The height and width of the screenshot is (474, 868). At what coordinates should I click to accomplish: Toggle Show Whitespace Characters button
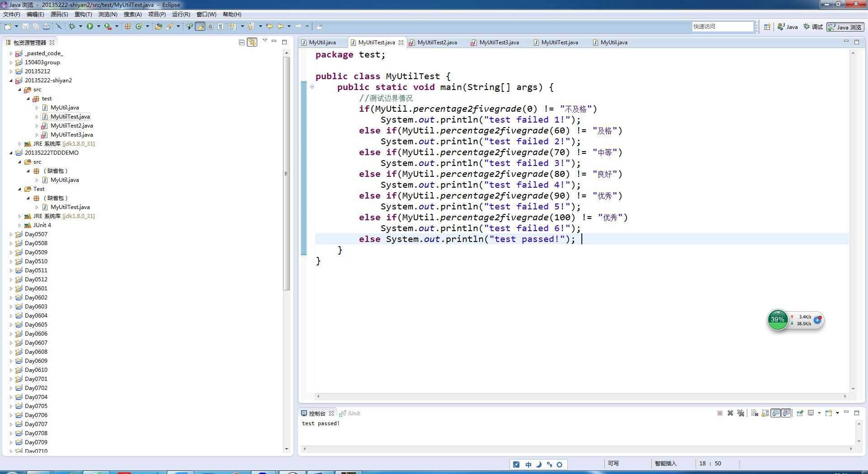(x=221, y=26)
